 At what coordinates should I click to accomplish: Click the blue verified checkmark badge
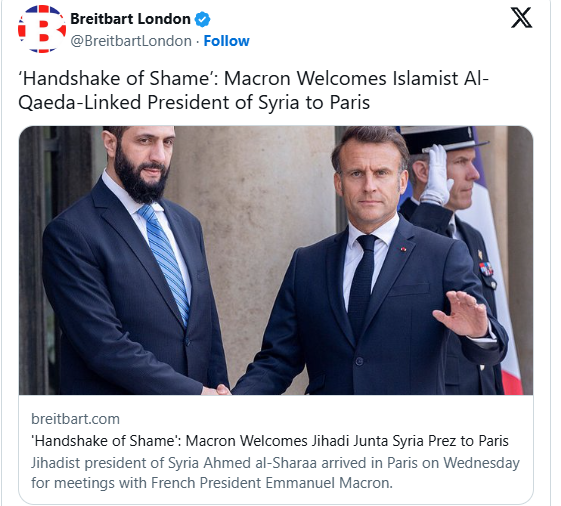(x=202, y=19)
